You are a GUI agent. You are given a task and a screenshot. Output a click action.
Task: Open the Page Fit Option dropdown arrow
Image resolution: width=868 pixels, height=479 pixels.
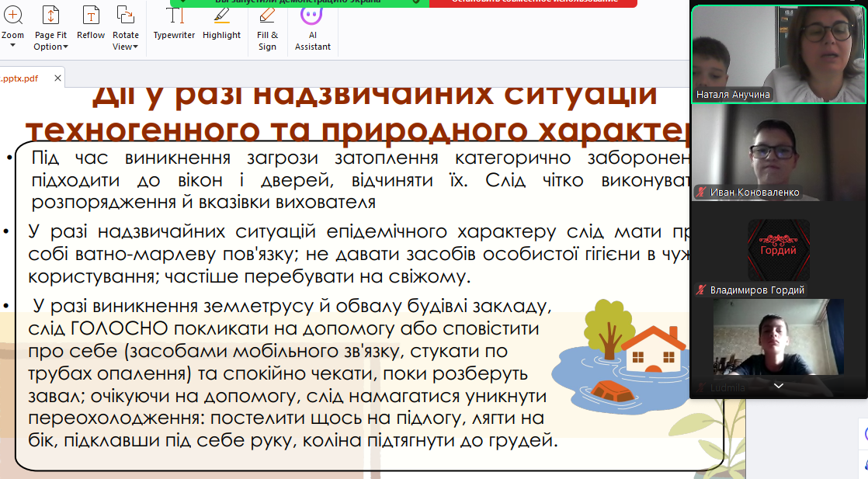(65, 47)
